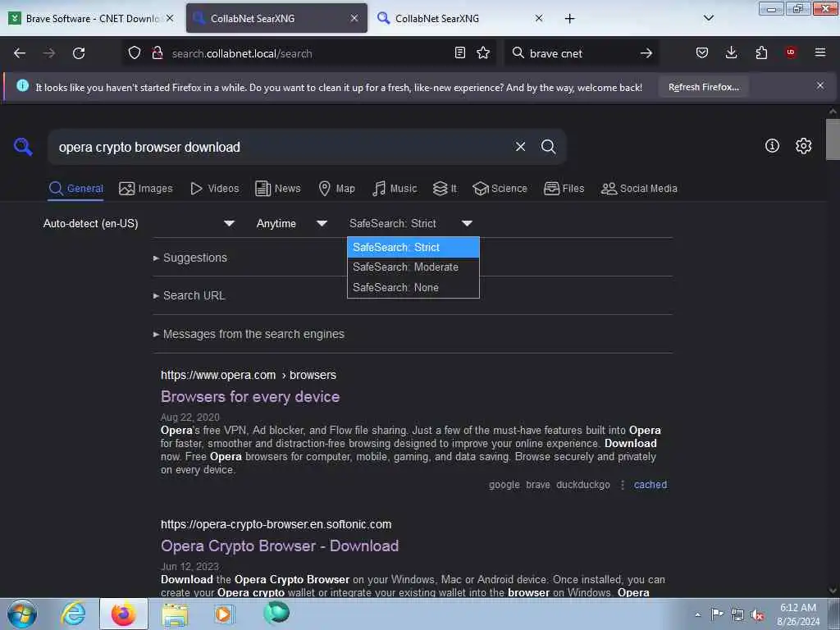Image resolution: width=840 pixels, height=630 pixels.
Task: Open the Anytime time range dropdown
Action: click(x=292, y=223)
